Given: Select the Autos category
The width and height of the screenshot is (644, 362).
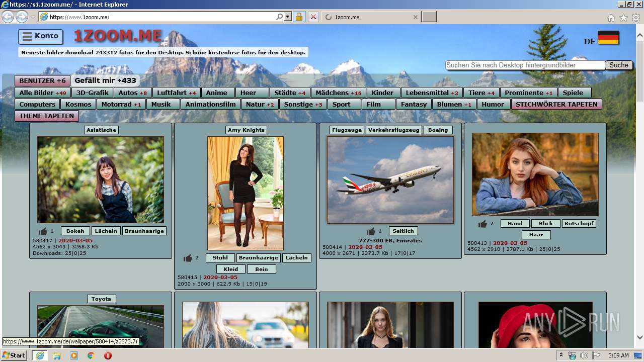Looking at the screenshot, I should tap(132, 93).
